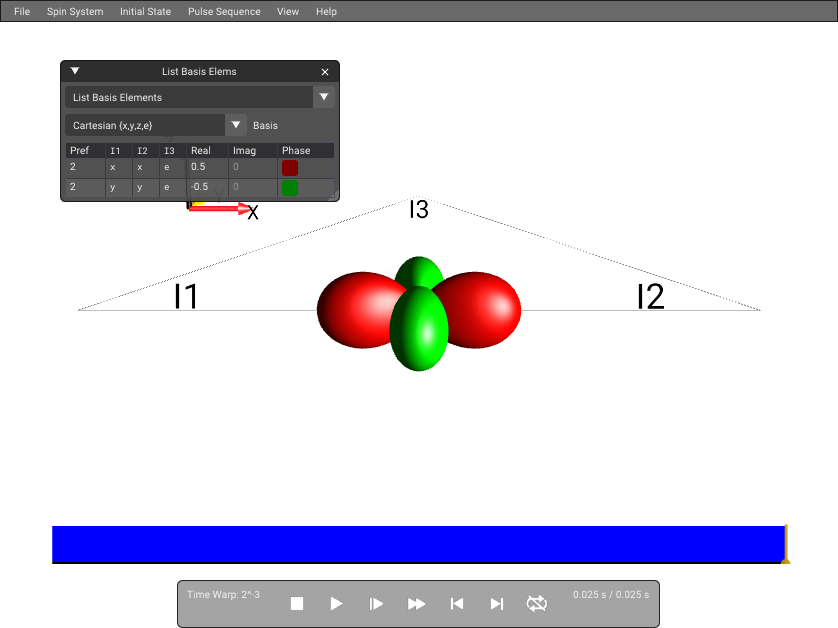Click the Pref column header
This screenshot has height=628, width=838.
pyautogui.click(x=80, y=151)
